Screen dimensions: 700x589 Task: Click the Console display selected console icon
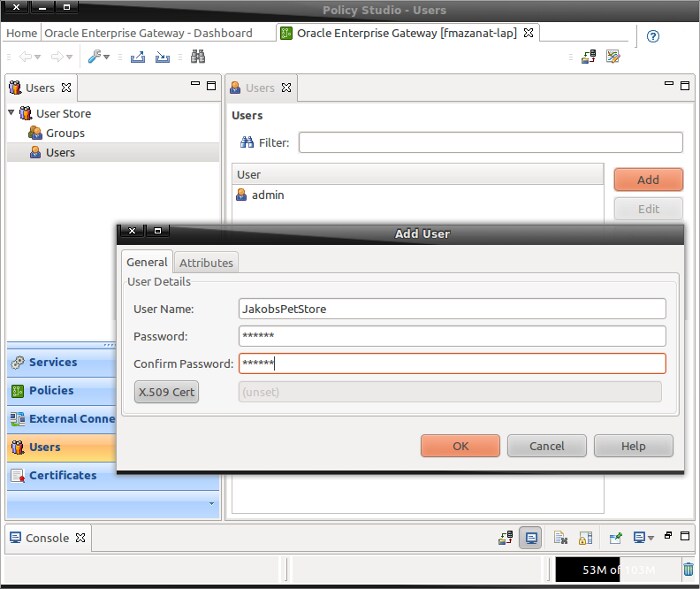639,537
